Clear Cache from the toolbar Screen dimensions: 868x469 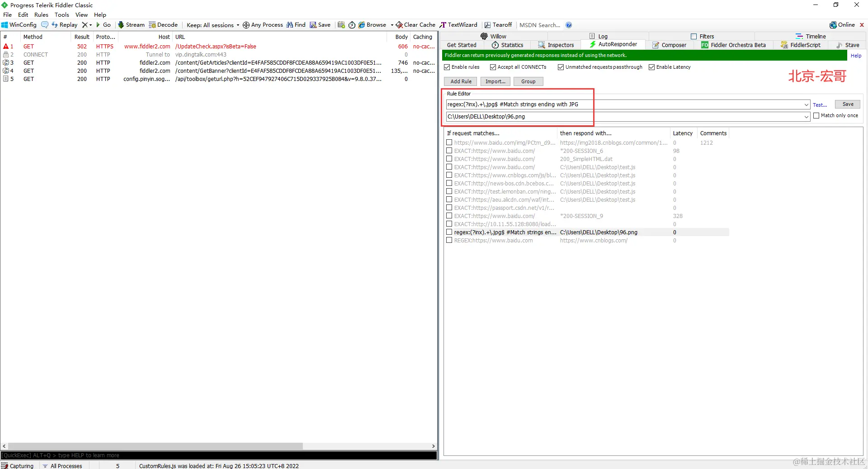coord(415,25)
